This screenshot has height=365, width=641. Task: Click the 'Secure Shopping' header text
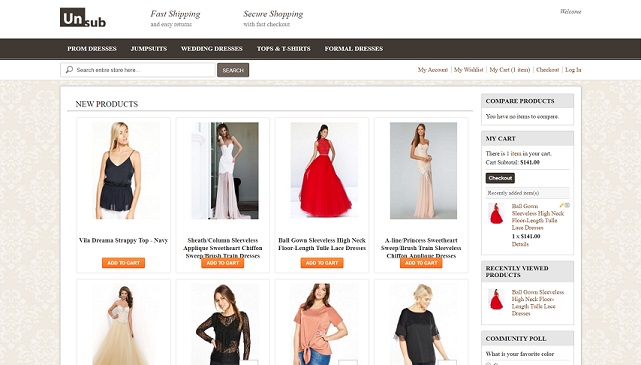273,14
